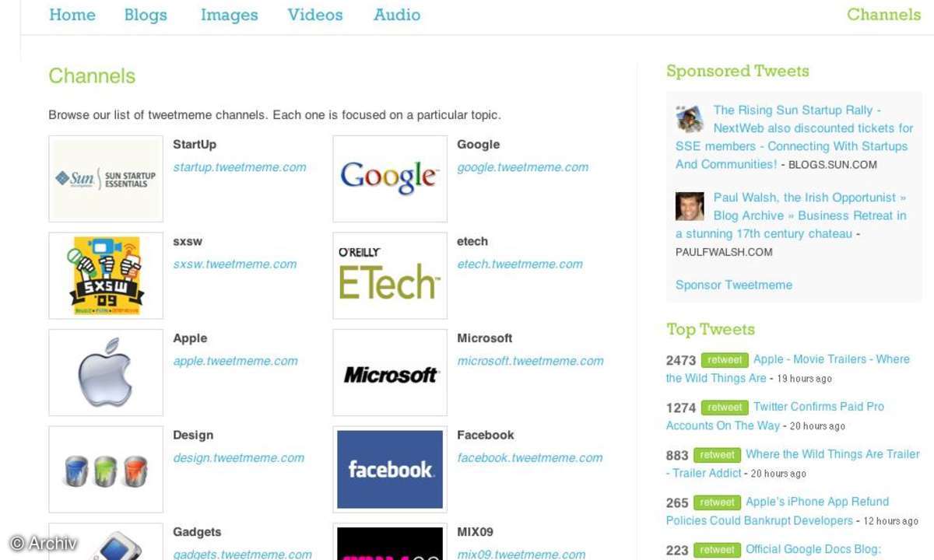
Task: Retweet the Official Google Docs Blog tweet
Action: coord(717,550)
